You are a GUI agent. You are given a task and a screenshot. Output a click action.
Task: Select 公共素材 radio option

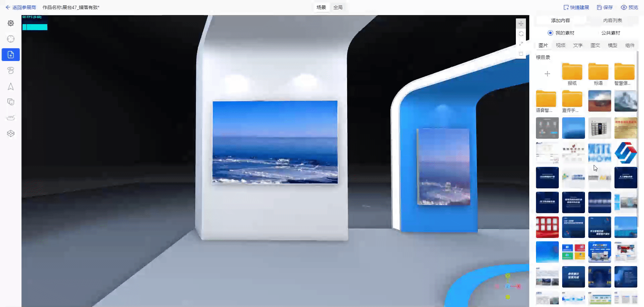click(610, 33)
